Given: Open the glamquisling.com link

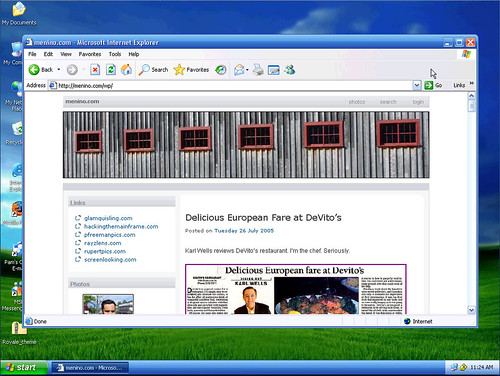Looking at the screenshot, I should pyautogui.click(x=108, y=218).
